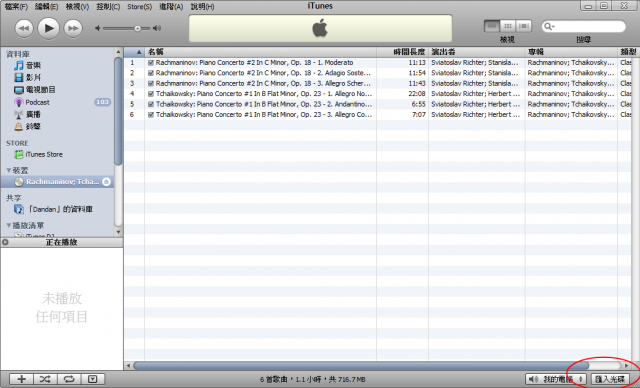Click the status text 6 首歌曲 summary

click(312, 379)
